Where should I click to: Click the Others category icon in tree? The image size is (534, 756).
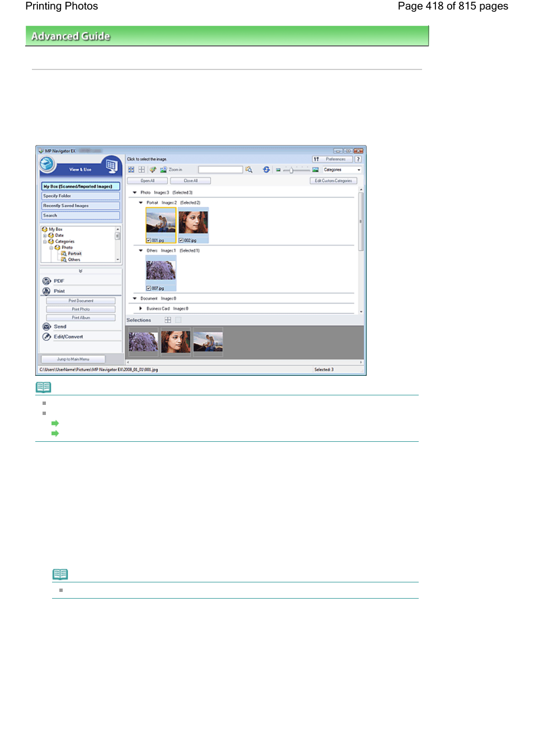(x=64, y=259)
